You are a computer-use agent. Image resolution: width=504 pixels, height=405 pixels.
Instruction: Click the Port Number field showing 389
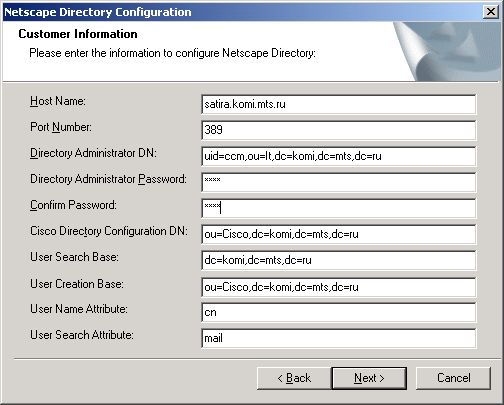[x=339, y=130]
